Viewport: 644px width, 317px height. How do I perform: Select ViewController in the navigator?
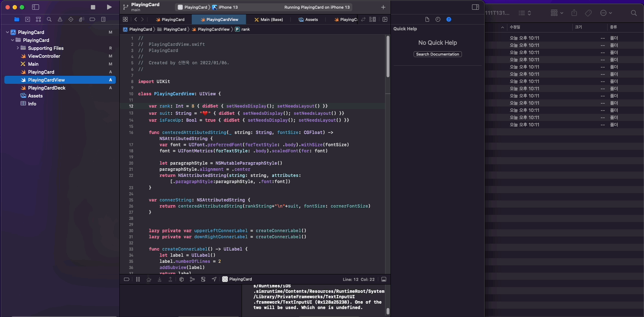click(x=44, y=56)
